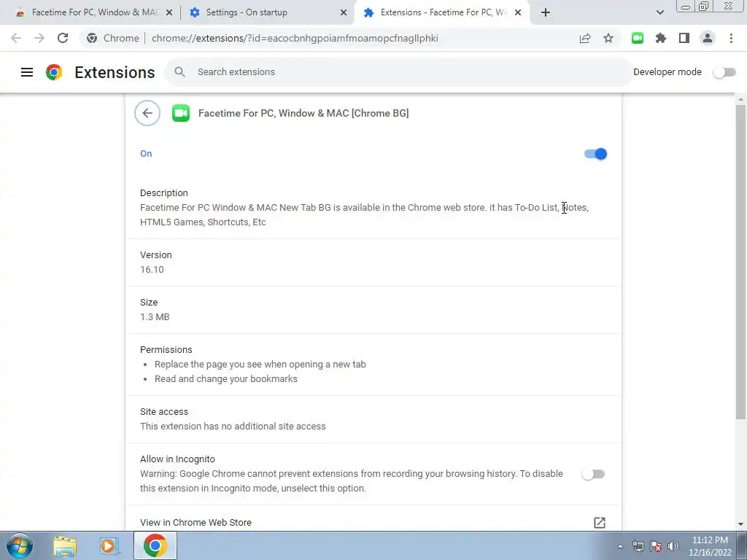Click size value 1.3 MB
The width and height of the screenshot is (747, 560).
[x=155, y=316]
